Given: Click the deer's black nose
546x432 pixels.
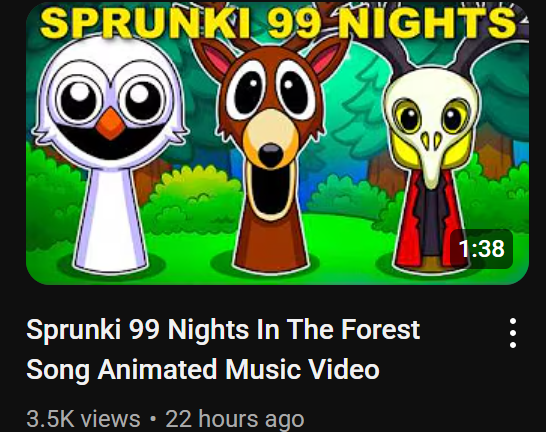Looking at the screenshot, I should click(271, 155).
